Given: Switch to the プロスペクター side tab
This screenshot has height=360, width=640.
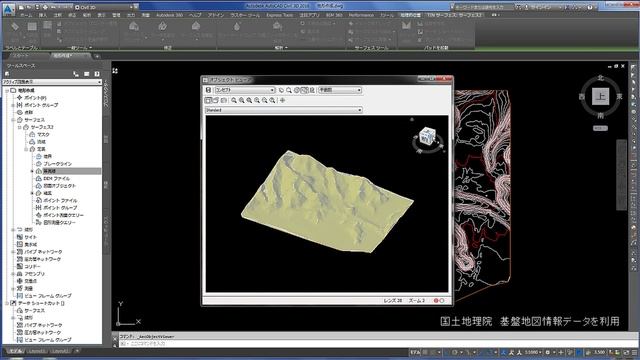Looking at the screenshot, I should pos(106,94).
